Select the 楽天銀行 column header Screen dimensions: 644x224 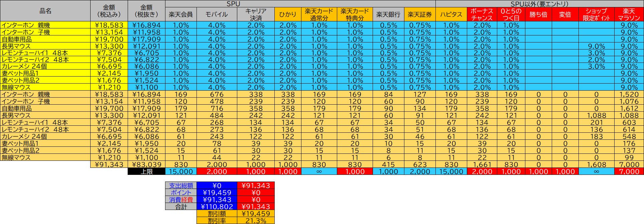point(388,14)
